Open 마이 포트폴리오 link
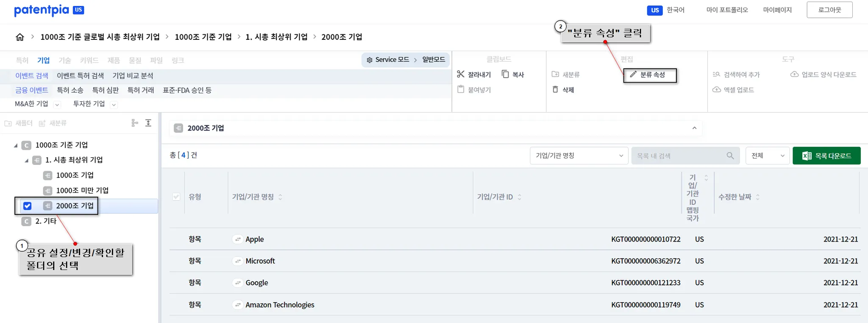Image resolution: width=868 pixels, height=323 pixels. (x=727, y=10)
